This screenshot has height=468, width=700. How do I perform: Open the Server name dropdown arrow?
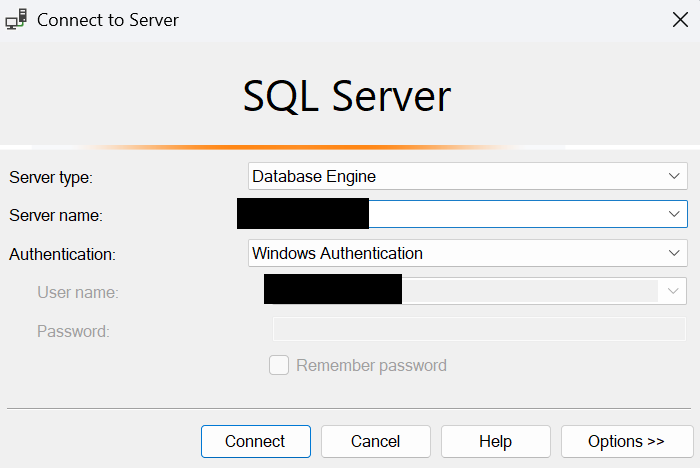tap(673, 214)
